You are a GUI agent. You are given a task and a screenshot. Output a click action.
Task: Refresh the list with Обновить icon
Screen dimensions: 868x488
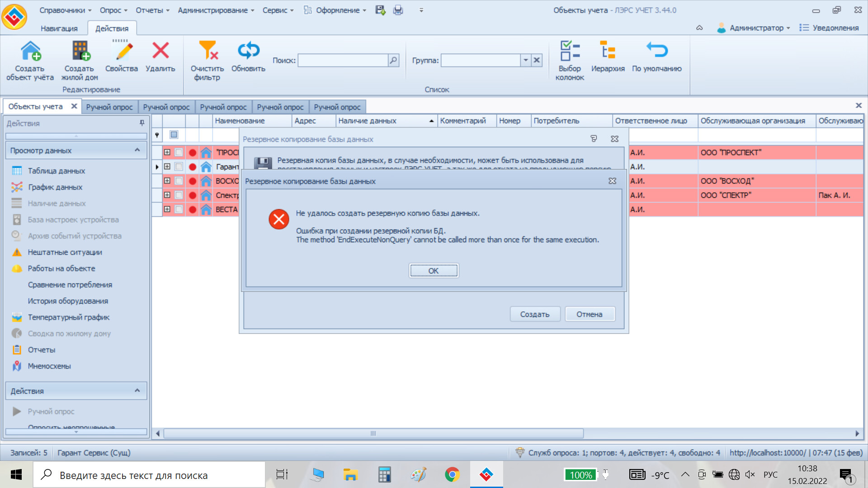click(x=249, y=51)
